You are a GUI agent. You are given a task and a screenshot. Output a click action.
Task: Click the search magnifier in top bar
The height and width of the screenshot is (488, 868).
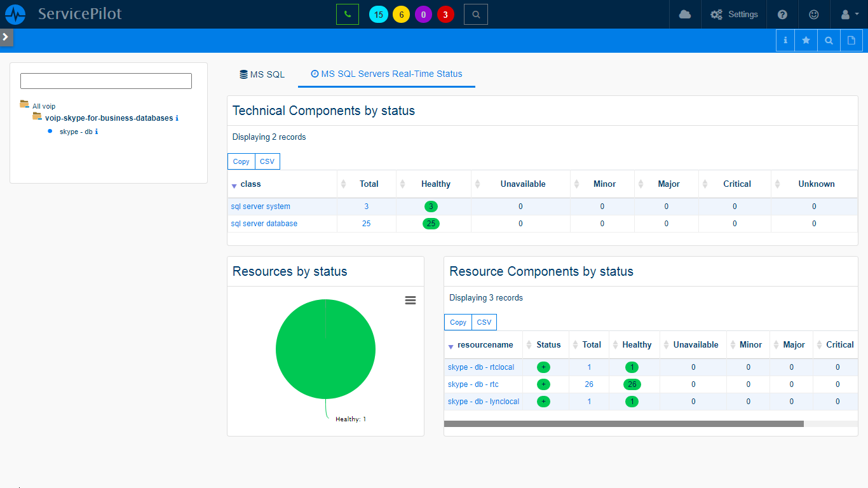[x=476, y=14]
